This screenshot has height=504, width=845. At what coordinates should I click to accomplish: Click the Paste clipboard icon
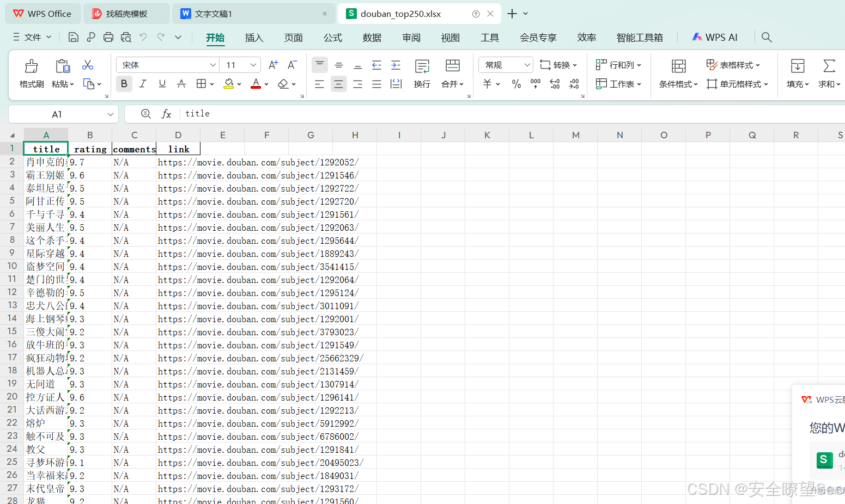(63, 66)
